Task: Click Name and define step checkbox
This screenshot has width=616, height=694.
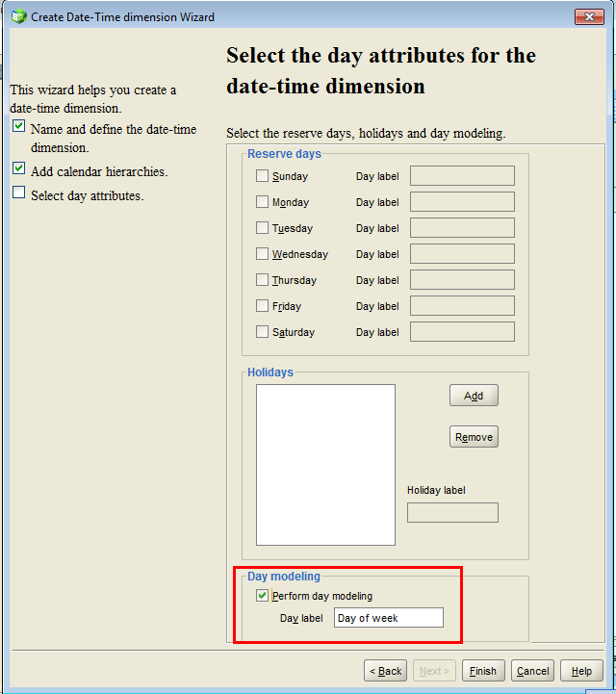Action: click(18, 126)
